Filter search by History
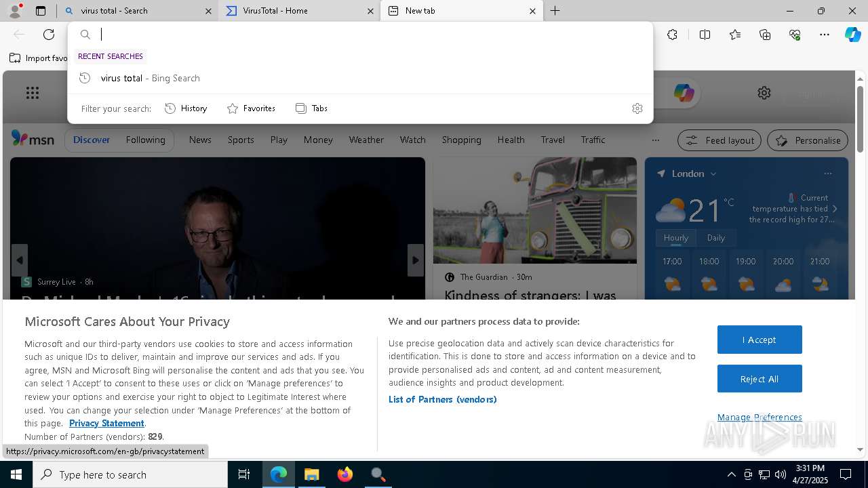Image resolution: width=868 pixels, height=488 pixels. tap(186, 108)
